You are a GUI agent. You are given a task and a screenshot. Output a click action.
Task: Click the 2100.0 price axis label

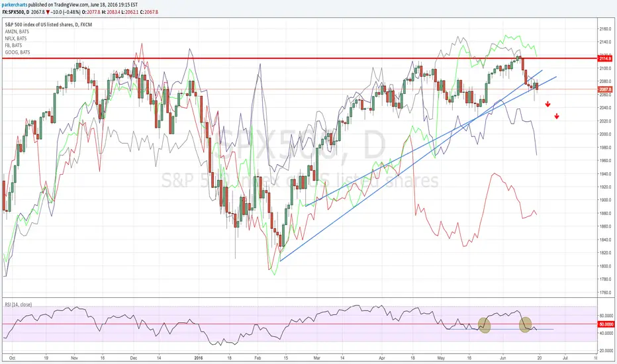pos(605,68)
